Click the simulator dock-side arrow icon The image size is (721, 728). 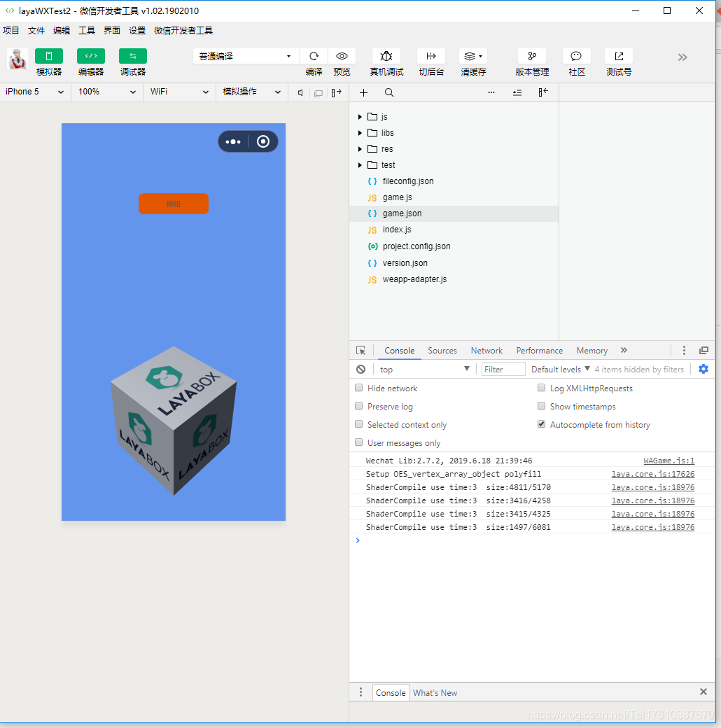(x=337, y=92)
